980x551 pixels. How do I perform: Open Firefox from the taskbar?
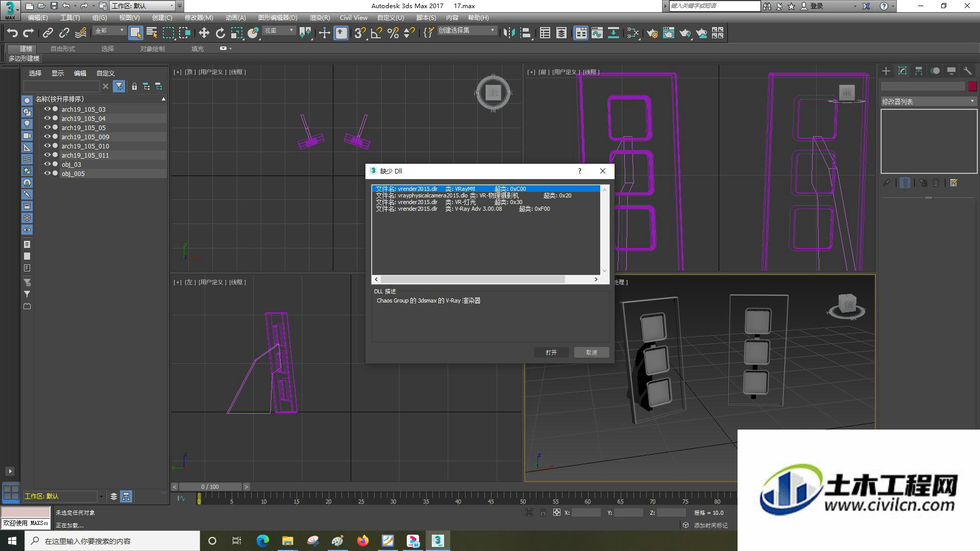tap(363, 541)
